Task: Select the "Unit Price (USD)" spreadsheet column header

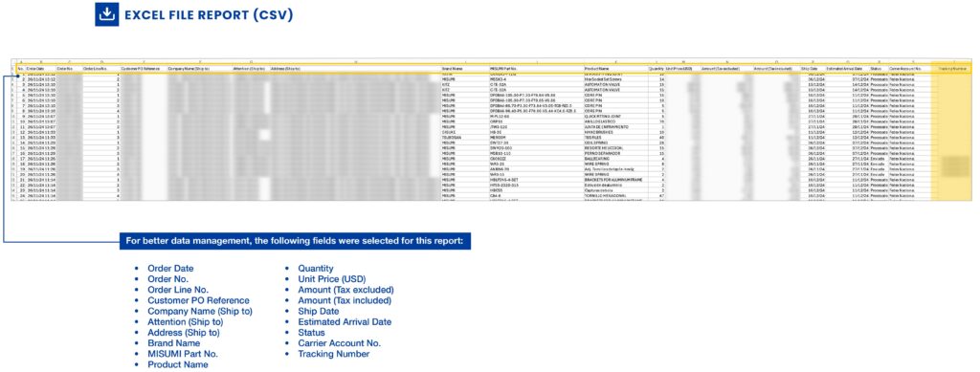Action: [x=679, y=69]
